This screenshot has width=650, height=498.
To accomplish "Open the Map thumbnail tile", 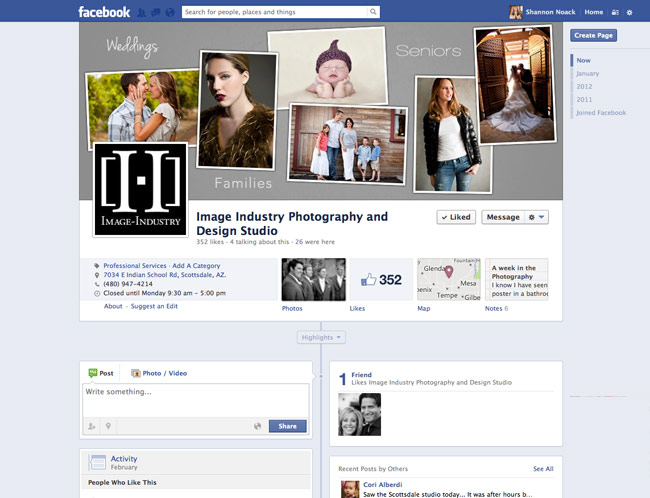I will [x=449, y=279].
